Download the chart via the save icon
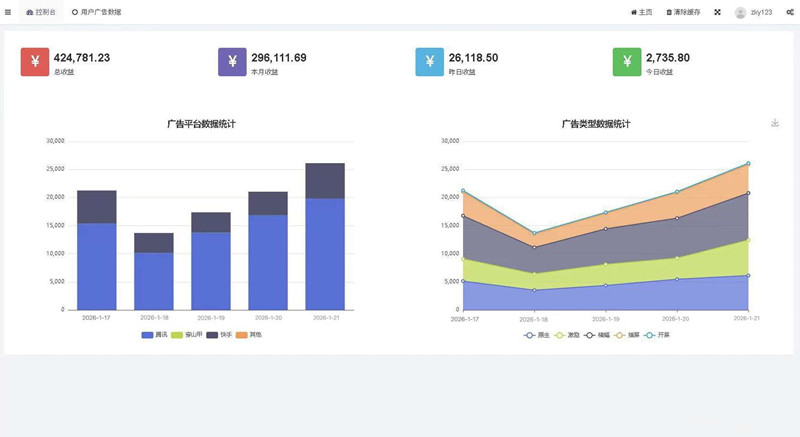Screen dimensions: 800x437 (x=775, y=123)
